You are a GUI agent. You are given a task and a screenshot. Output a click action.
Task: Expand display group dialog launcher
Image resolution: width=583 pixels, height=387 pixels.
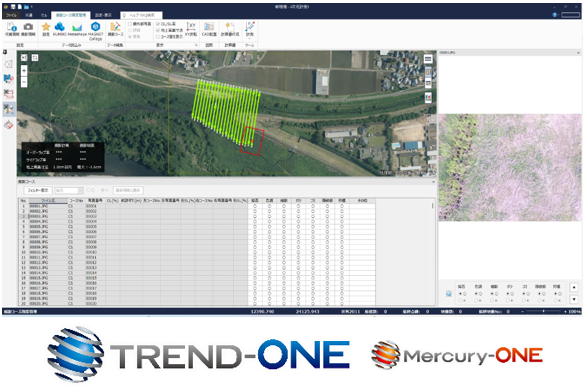(x=196, y=45)
